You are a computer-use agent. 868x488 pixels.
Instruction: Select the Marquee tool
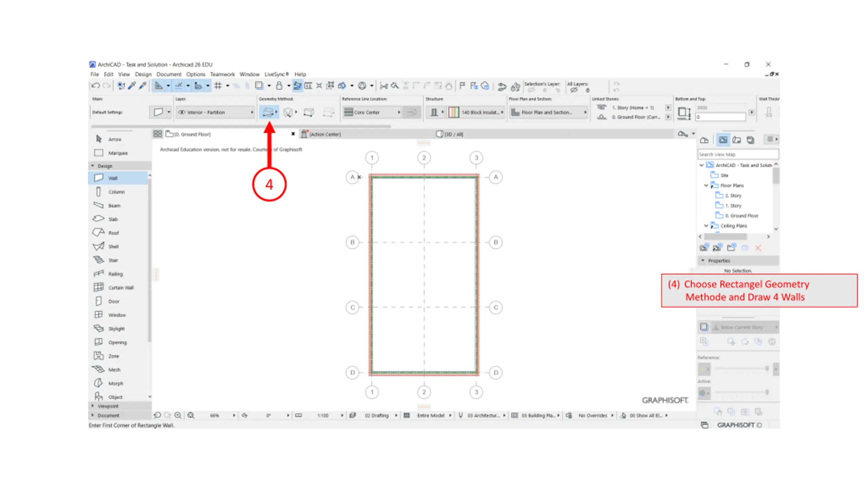click(x=115, y=153)
